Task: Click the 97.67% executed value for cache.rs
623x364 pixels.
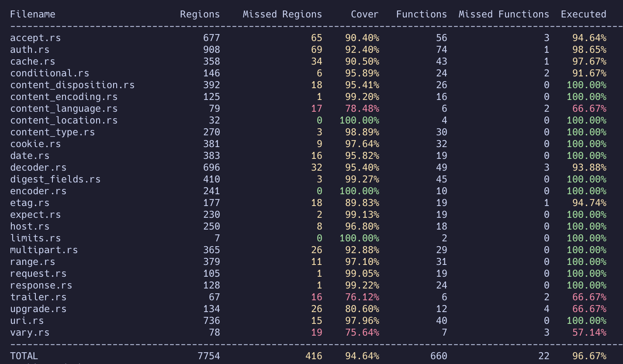Action: [589, 62]
